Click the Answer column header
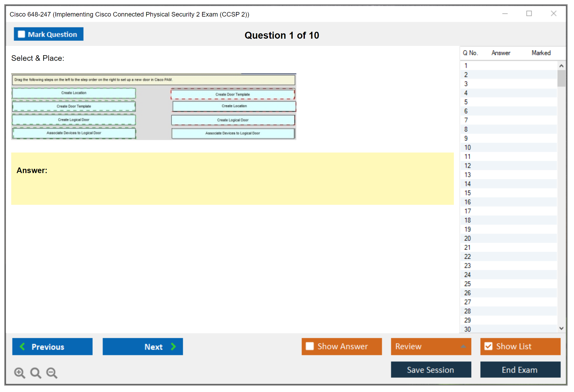Screen dimensions: 574x392 tap(501, 53)
